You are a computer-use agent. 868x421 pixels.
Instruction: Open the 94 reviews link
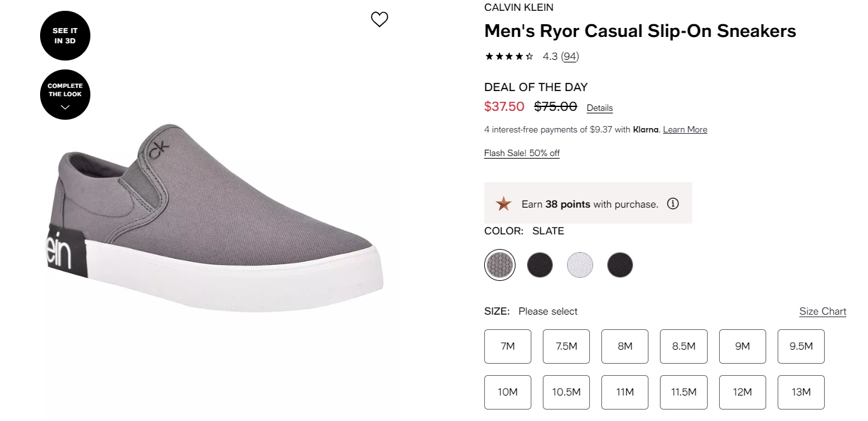[x=570, y=56]
